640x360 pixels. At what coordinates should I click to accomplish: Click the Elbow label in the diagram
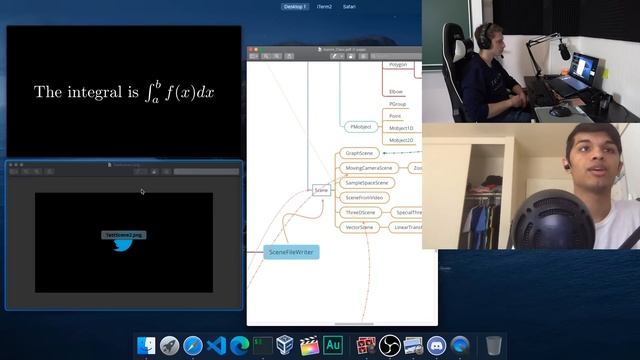(x=396, y=92)
